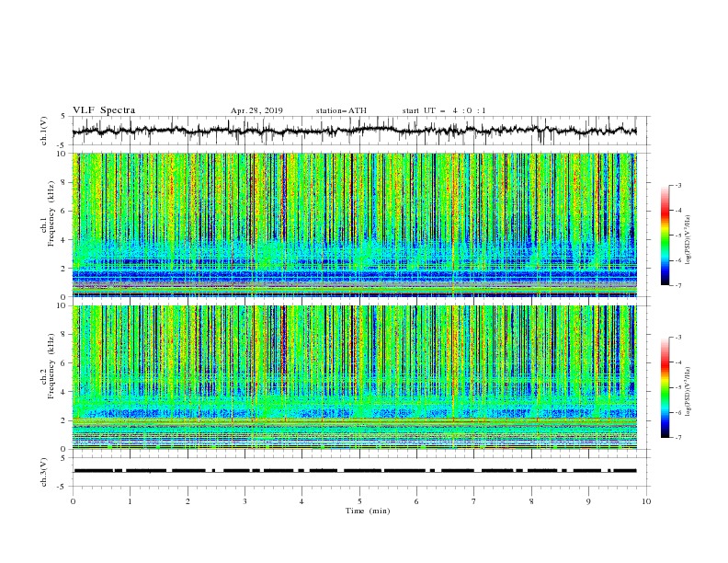Screen dimensions: 728x563
Task: Click the "start UT = 4 :0 :1" text
Action: [444, 110]
